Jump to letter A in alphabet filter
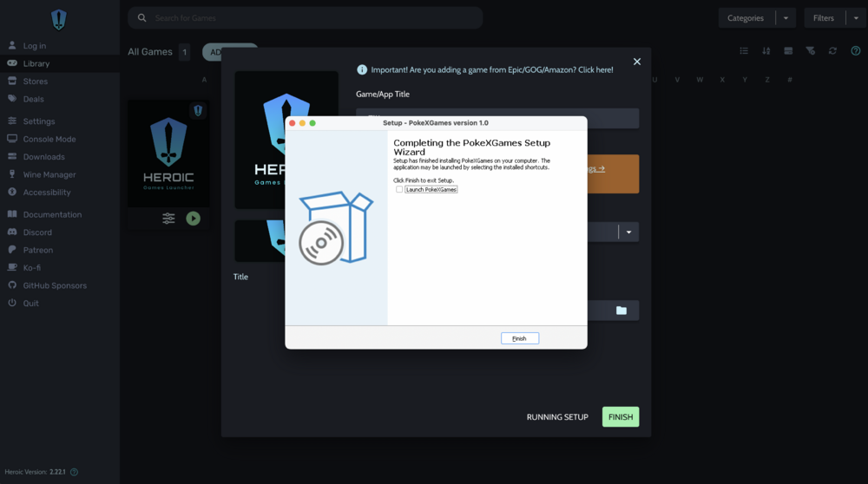 [x=204, y=80]
